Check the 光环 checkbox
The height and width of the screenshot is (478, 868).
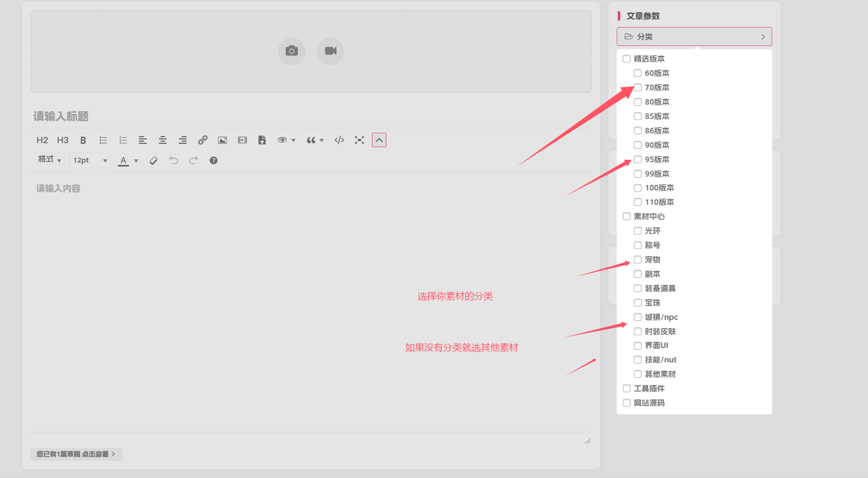point(638,231)
